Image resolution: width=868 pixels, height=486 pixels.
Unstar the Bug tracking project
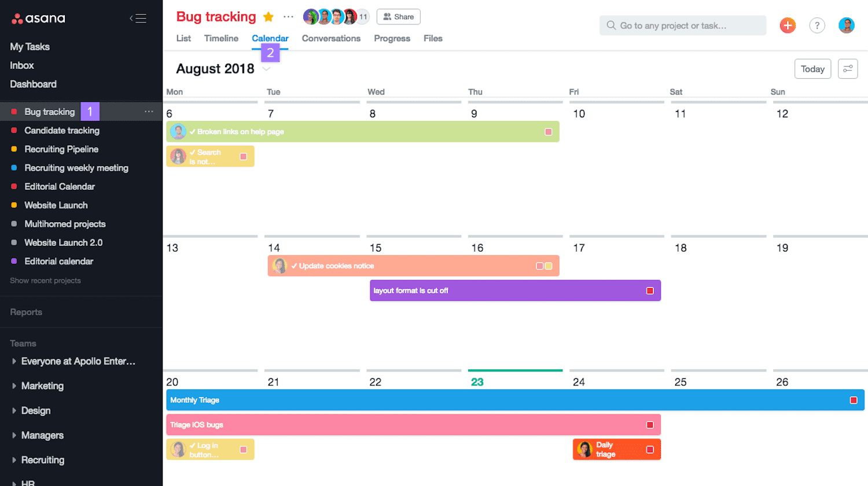tap(268, 17)
